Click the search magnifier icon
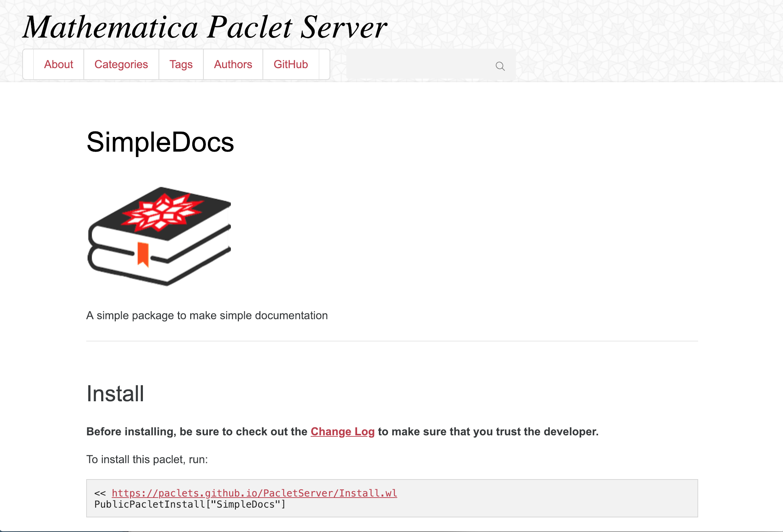This screenshot has height=532, width=783. (x=500, y=66)
